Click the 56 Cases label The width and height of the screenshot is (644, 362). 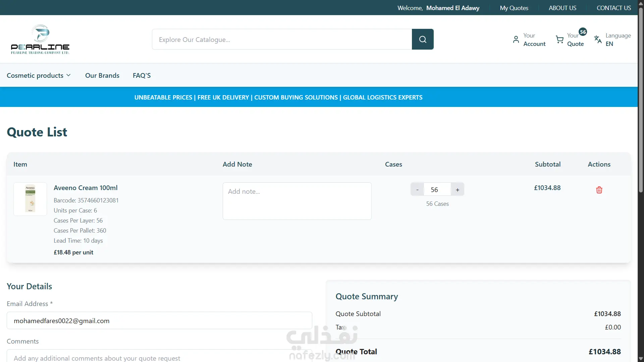[437, 204]
